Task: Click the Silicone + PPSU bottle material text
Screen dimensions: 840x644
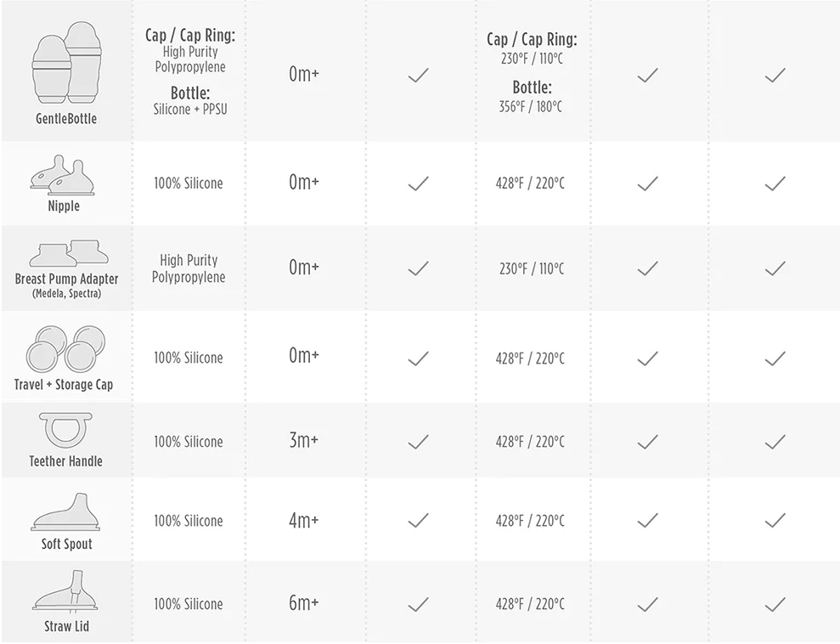Action: pyautogui.click(x=190, y=110)
